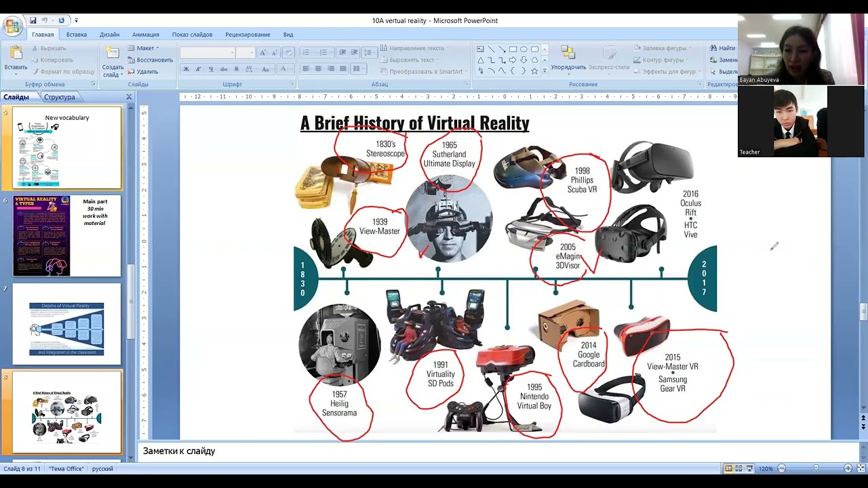Open the Вид ribbon tab
Screen dimensions: 868x488
click(x=288, y=35)
